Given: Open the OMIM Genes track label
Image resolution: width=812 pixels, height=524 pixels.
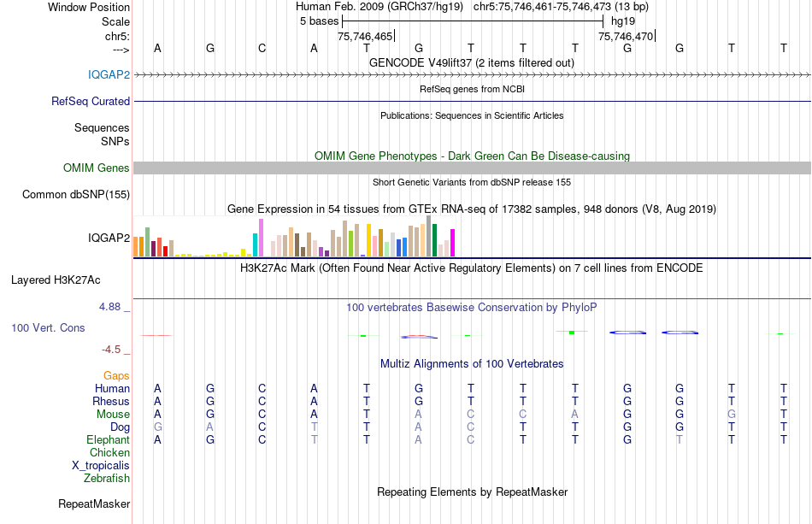Looking at the screenshot, I should [96, 168].
